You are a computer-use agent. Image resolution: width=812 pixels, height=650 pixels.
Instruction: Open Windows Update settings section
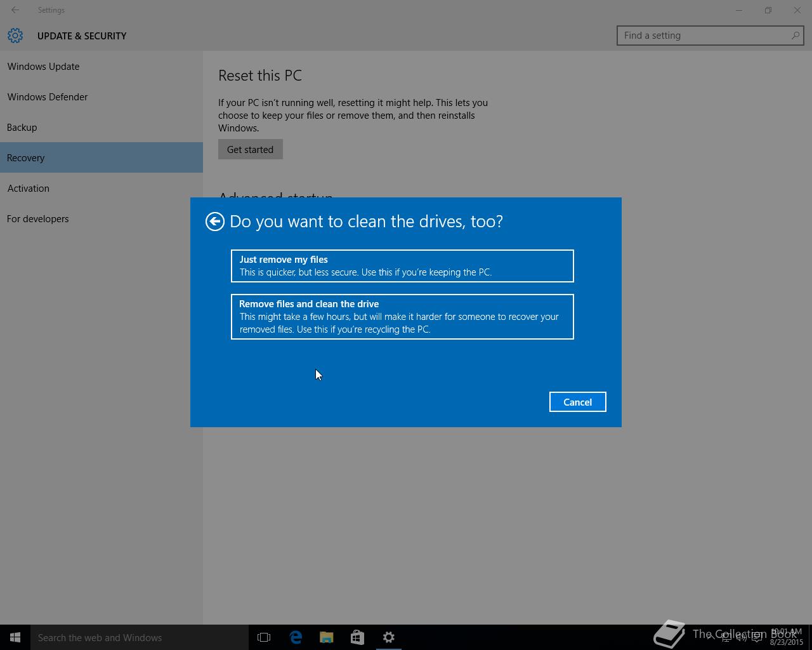(101, 67)
